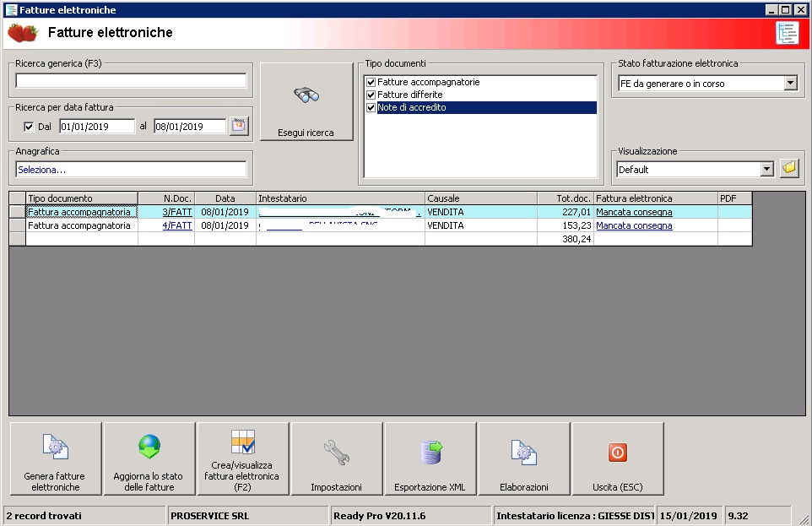Screen dimensions: 812x526
Task: Minimize the Fatture elettroniche window
Action: (772, 10)
